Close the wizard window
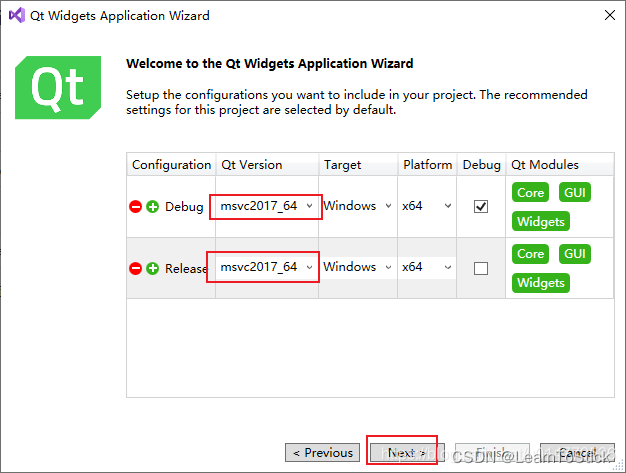This screenshot has width=626, height=473. (610, 15)
